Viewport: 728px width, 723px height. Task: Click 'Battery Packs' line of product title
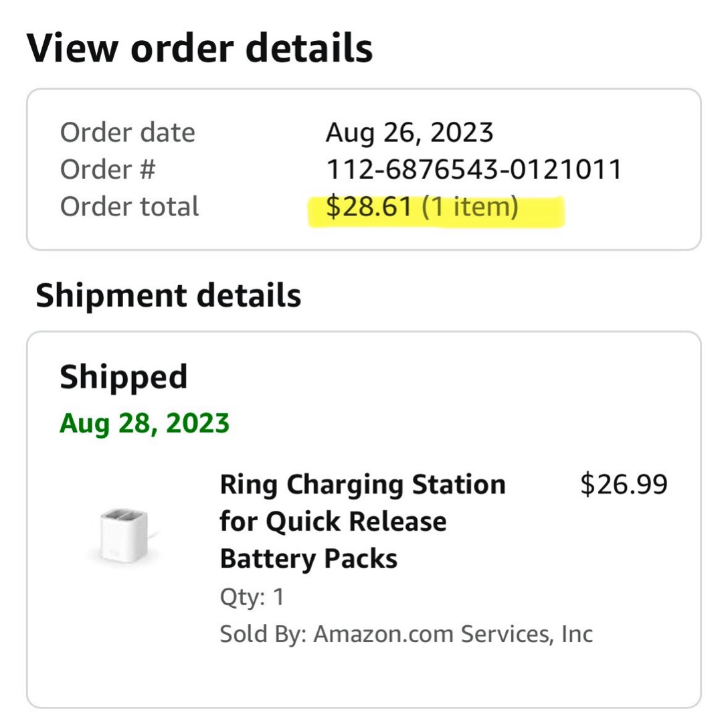point(308,558)
